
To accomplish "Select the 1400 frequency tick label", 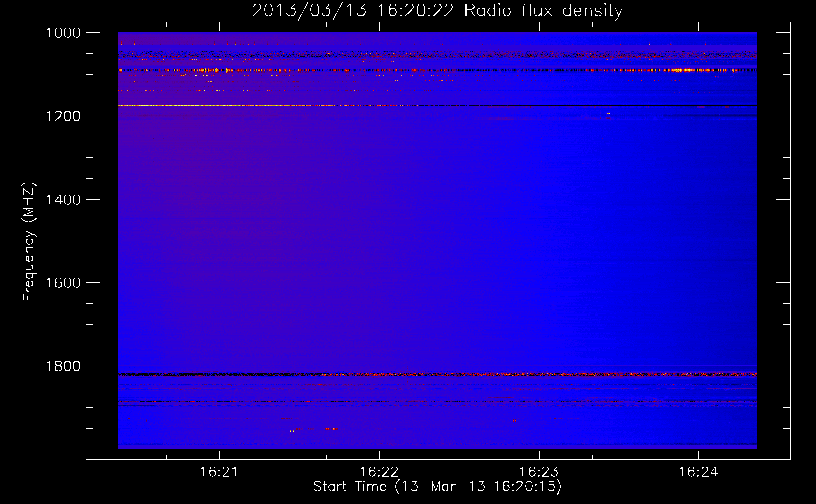I will (63, 200).
